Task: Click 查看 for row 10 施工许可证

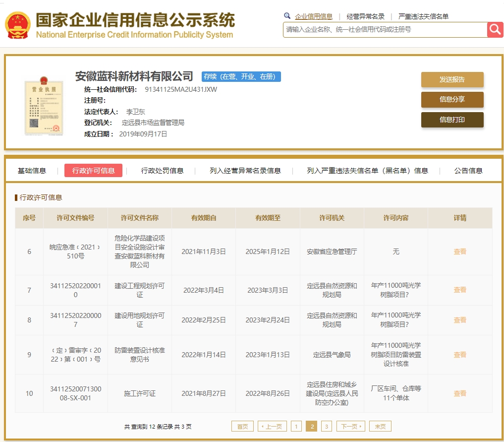Action: (x=460, y=393)
